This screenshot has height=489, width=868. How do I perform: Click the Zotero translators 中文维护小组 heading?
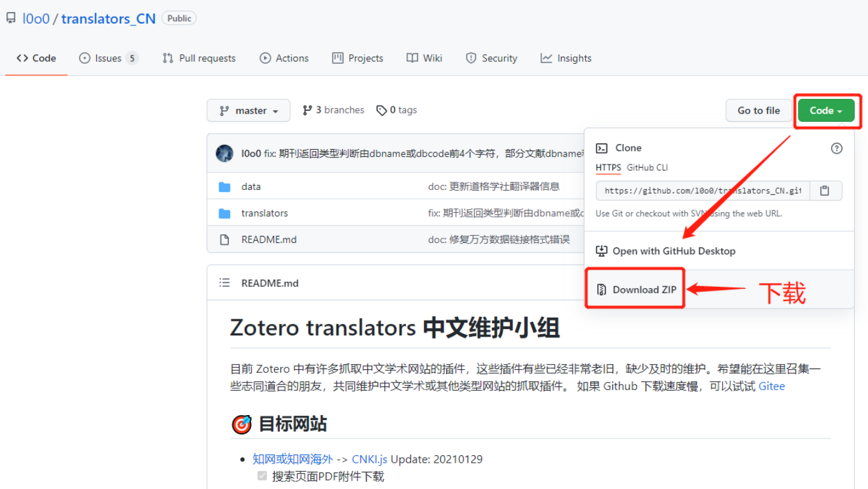coord(395,328)
